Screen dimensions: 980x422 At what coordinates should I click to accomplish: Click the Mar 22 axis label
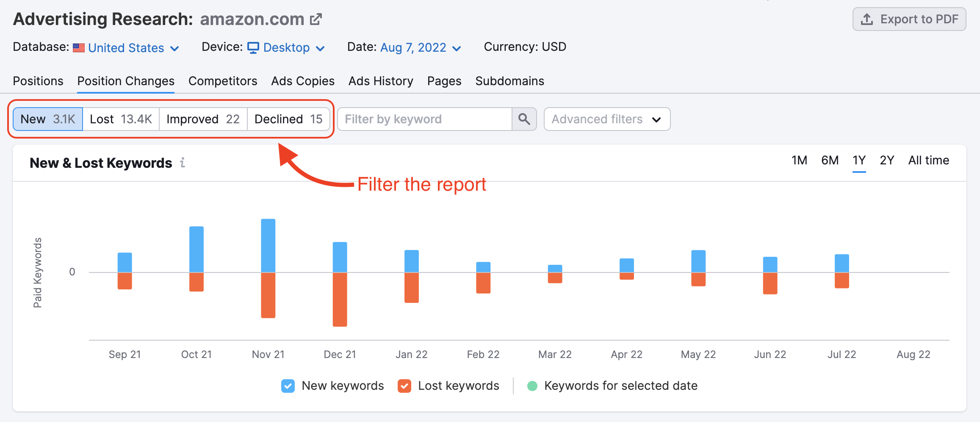point(555,355)
